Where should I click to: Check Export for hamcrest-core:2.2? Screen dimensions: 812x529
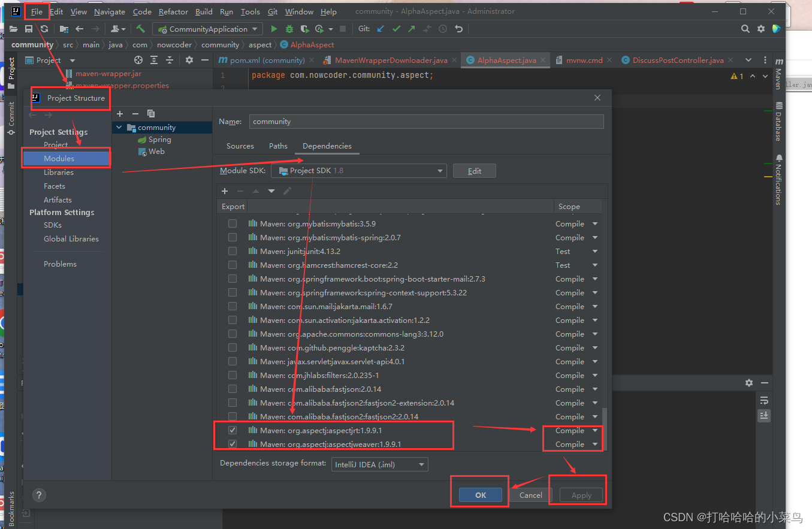[233, 265]
